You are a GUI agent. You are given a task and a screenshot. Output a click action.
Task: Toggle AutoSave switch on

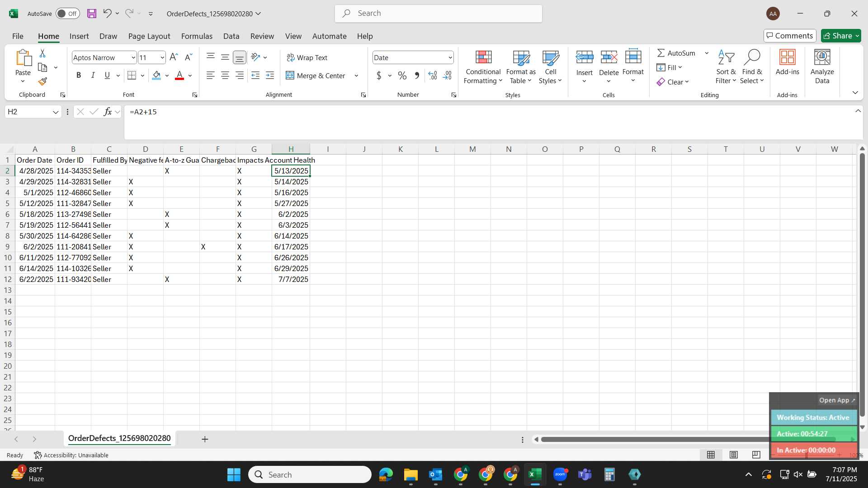coord(68,14)
